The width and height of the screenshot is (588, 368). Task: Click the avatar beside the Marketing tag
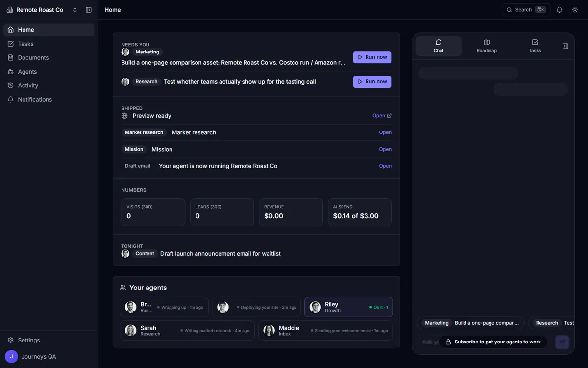[x=125, y=52]
